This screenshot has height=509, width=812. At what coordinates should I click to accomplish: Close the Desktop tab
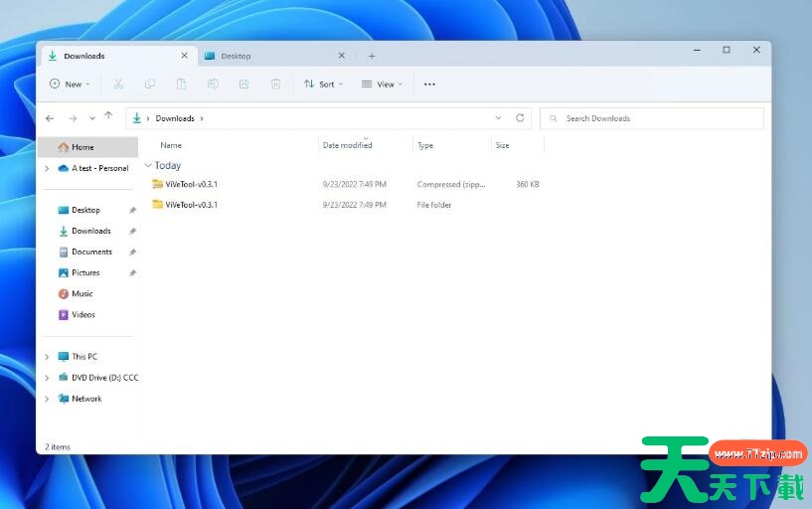coord(341,56)
